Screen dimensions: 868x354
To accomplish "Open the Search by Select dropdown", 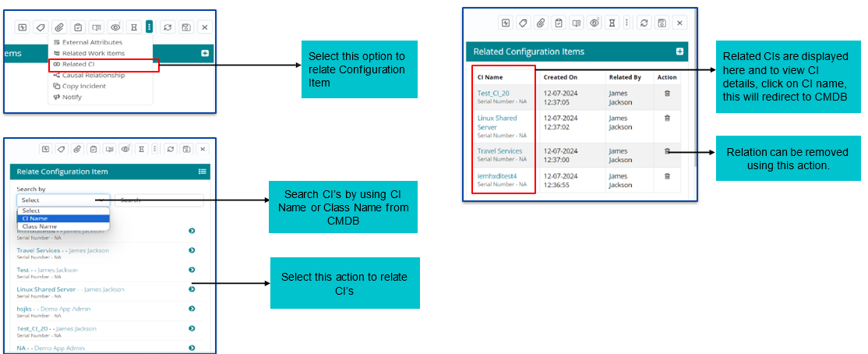I will [63, 200].
